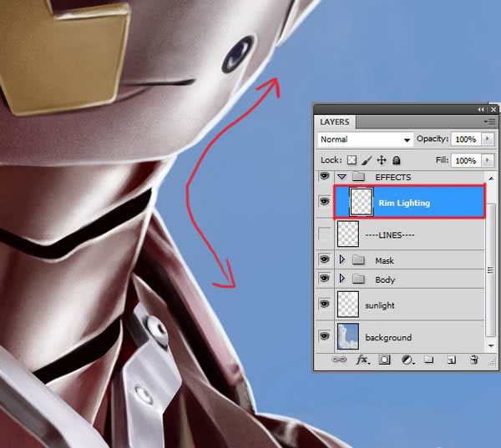Click the layers list scroll up arrow

491,178
